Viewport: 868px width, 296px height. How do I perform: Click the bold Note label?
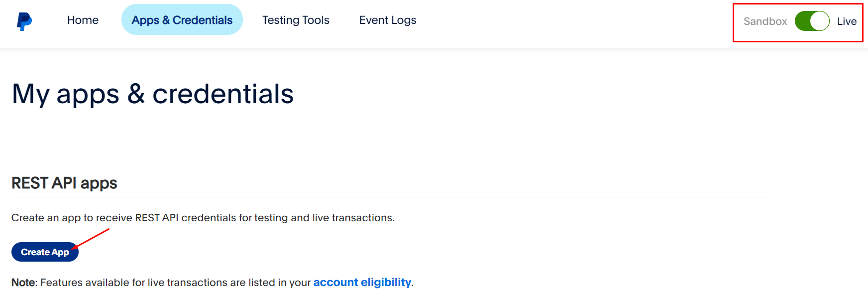point(23,283)
